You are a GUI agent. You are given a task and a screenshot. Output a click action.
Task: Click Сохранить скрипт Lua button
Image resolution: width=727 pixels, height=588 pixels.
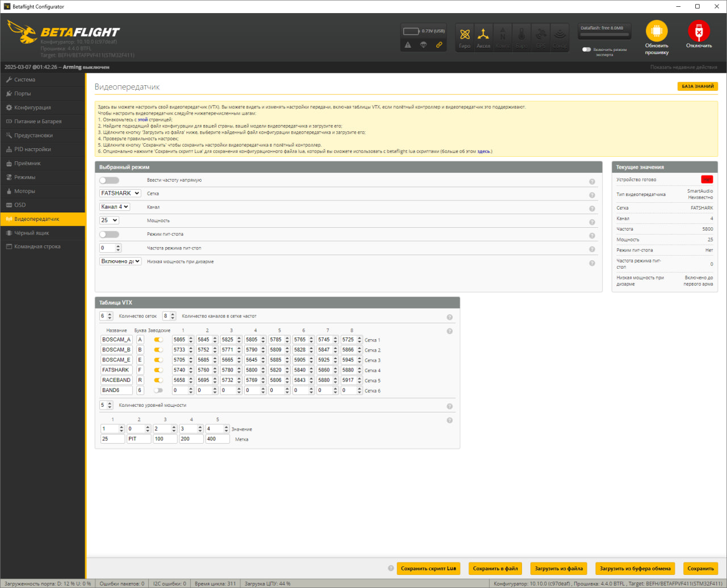pyautogui.click(x=428, y=569)
